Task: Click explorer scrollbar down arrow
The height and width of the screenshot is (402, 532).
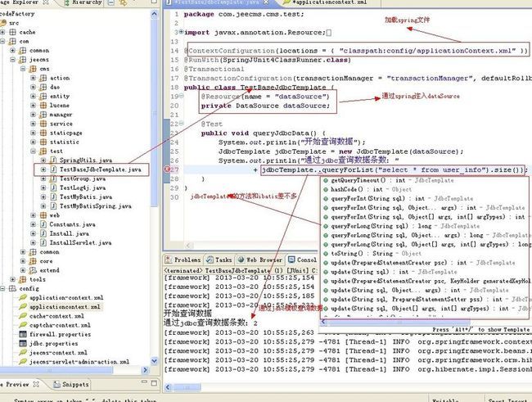Action: coord(155,361)
